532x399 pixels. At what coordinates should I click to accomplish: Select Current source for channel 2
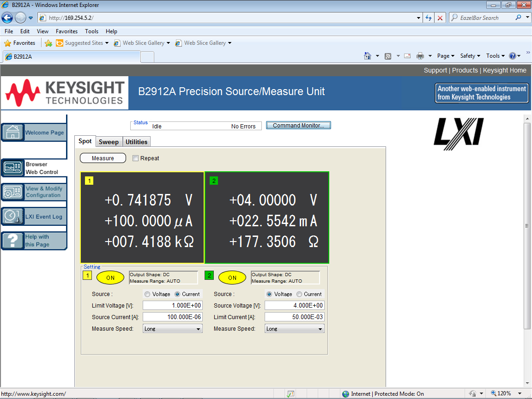pos(299,294)
